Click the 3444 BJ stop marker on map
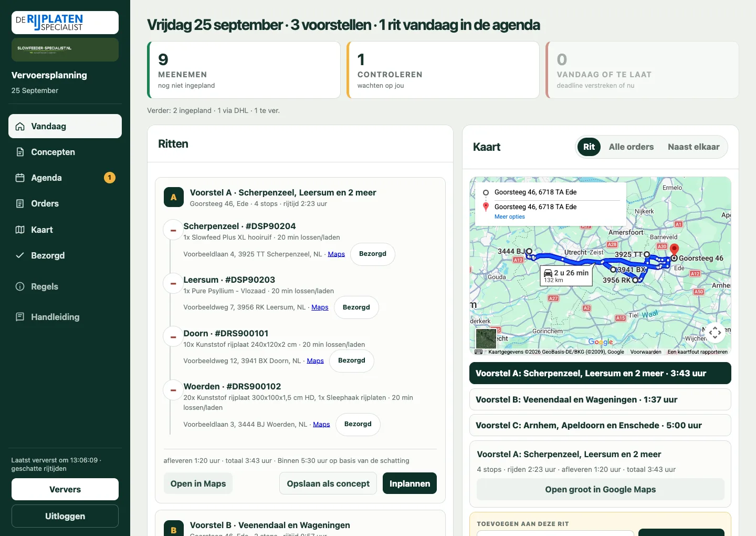Screen dimensions: 756x536 (529, 251)
